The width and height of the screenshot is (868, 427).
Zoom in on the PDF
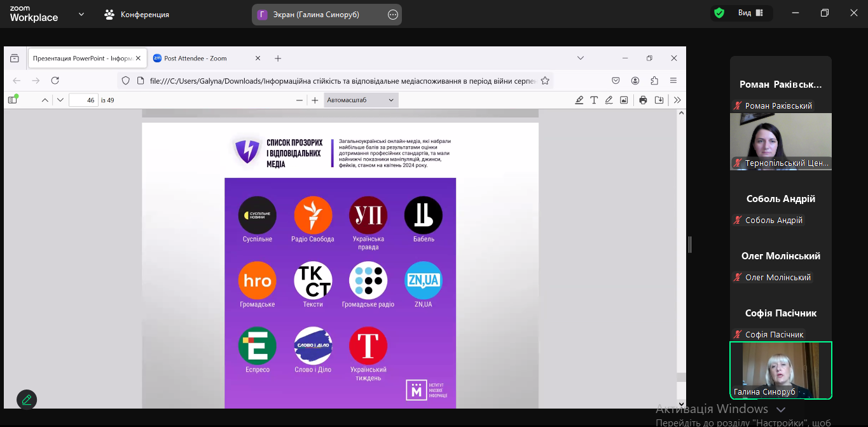tap(315, 100)
